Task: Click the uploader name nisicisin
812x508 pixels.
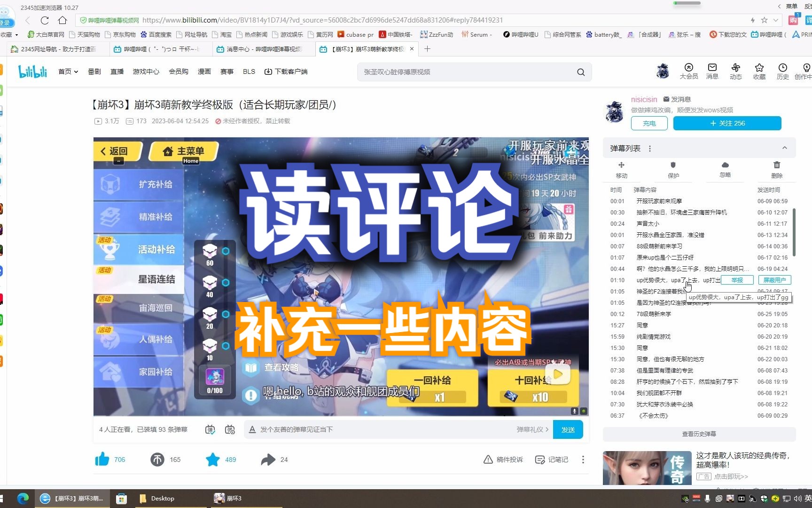Action: (644, 99)
